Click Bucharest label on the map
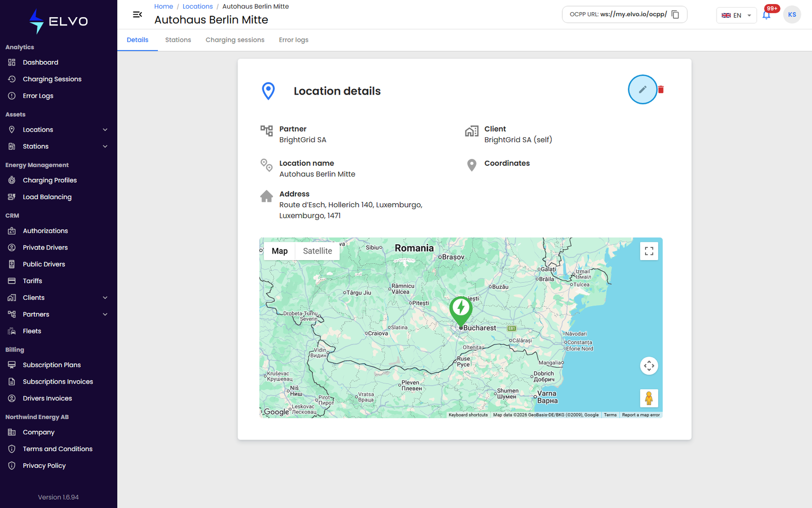This screenshot has height=508, width=812. (480, 328)
